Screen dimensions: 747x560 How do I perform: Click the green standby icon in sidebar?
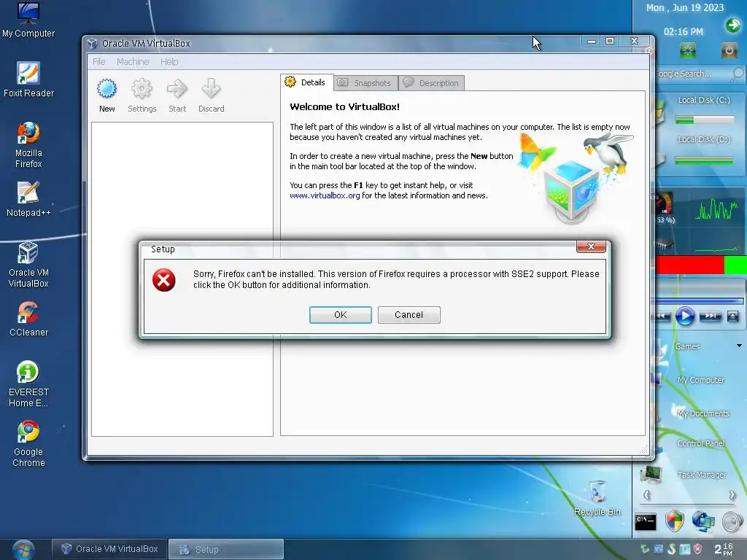click(x=687, y=50)
